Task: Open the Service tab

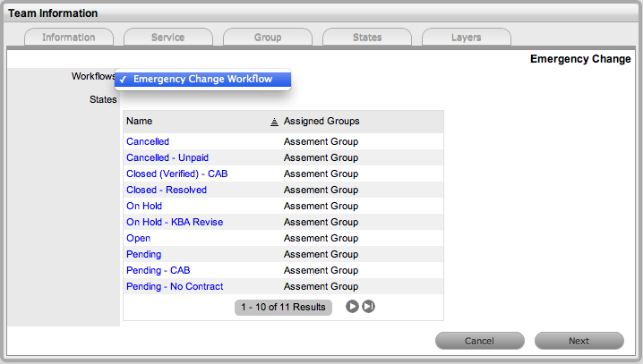Action: tap(167, 38)
